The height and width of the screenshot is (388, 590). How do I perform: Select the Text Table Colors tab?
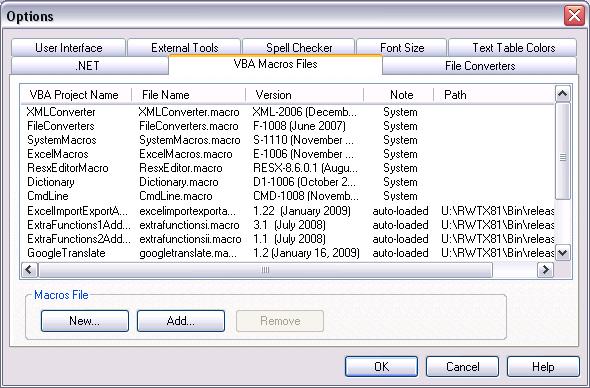(x=513, y=48)
